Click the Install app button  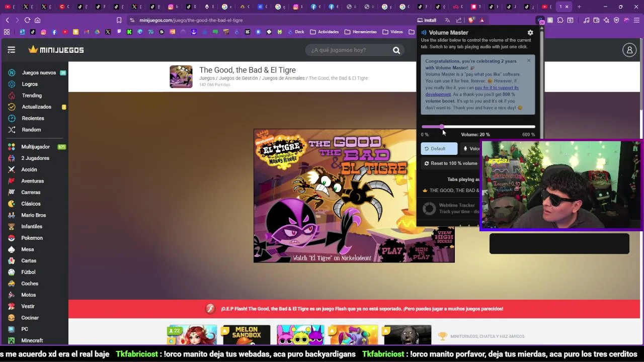tap(427, 20)
